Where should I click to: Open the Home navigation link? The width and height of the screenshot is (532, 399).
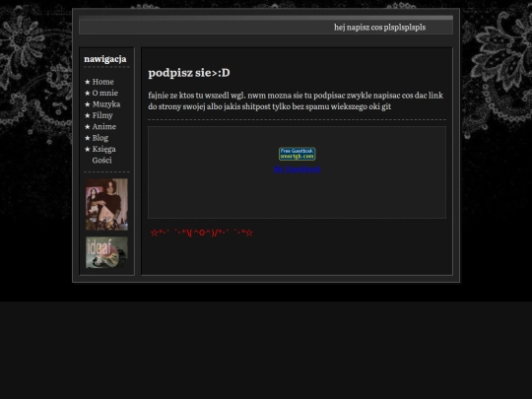point(102,82)
